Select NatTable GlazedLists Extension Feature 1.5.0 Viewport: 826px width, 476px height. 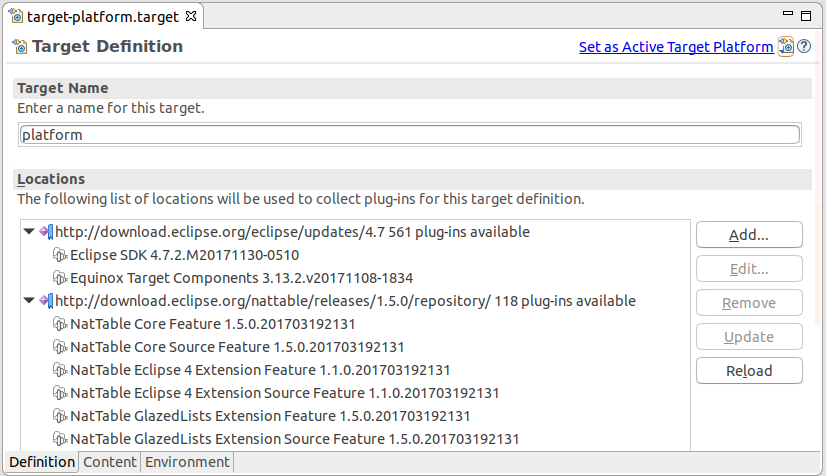(x=270, y=416)
